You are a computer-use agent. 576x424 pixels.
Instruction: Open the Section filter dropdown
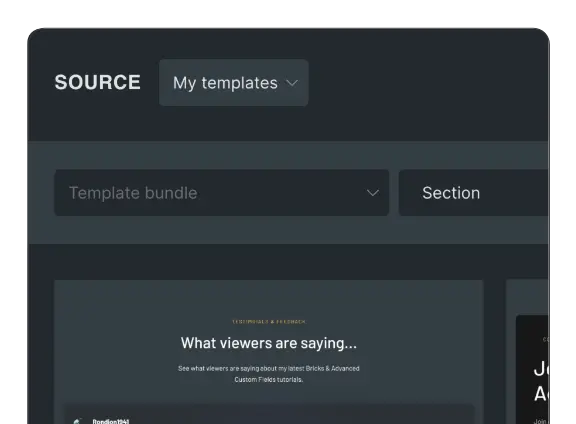[474, 193]
